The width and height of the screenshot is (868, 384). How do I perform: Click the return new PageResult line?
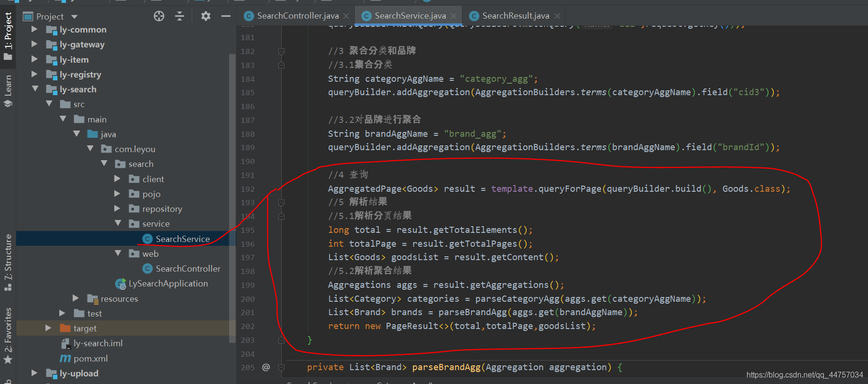461,326
